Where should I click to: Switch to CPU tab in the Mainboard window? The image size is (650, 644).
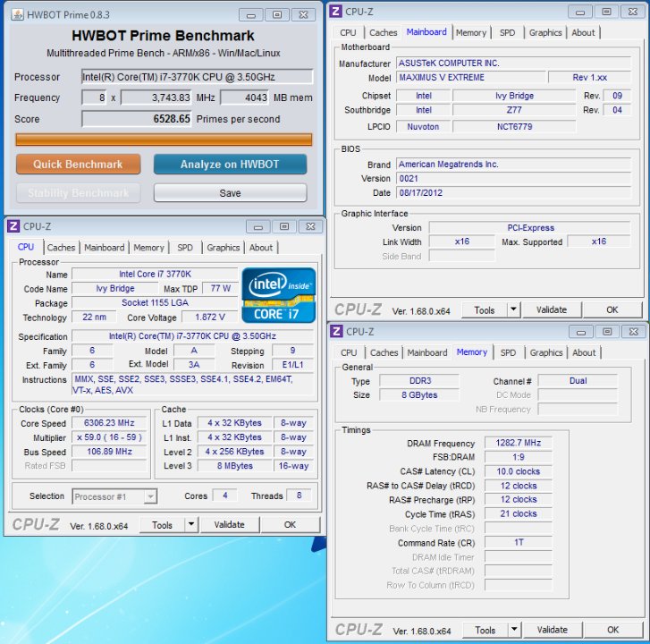348,33
